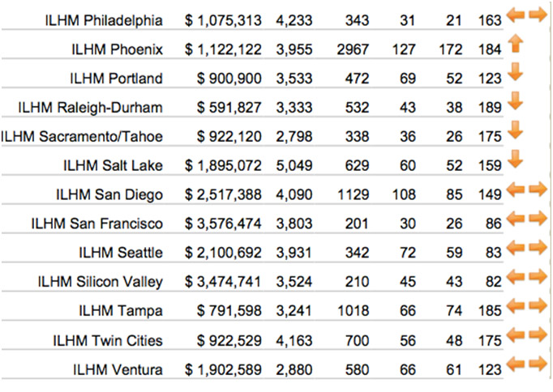
Task: Click the down arrow in the Sacramento/Tahoe row
Action: (515, 130)
